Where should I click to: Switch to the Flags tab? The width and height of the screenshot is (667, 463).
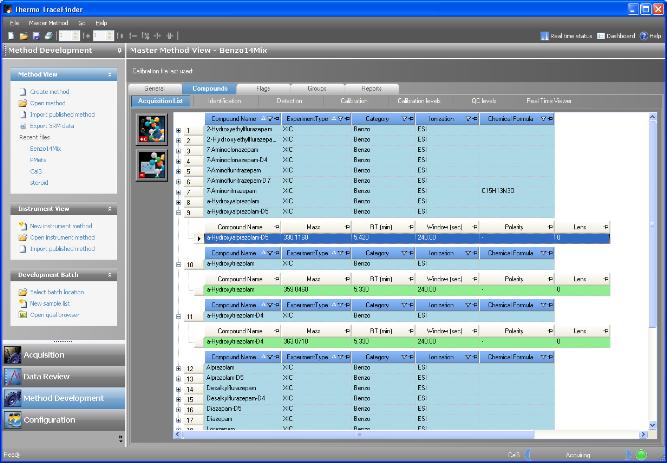[x=263, y=89]
